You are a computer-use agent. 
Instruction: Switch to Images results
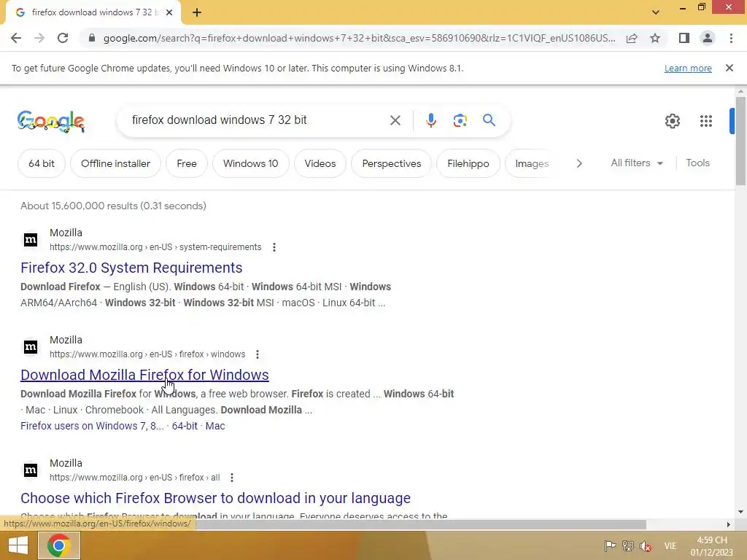pos(532,163)
